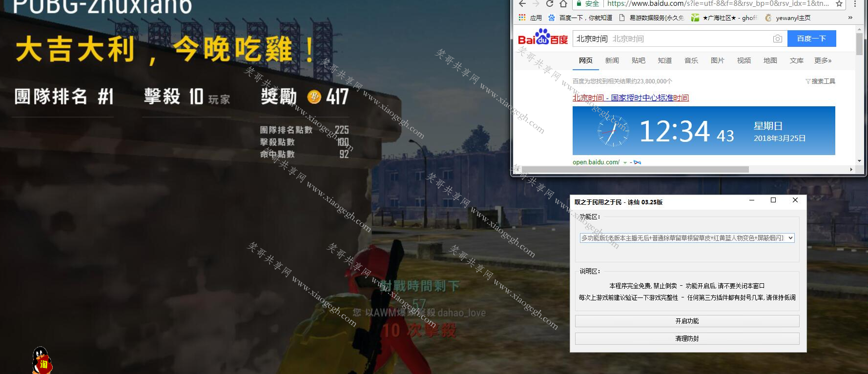Open the 百度一下,你就知道 bookmark
The width and height of the screenshot is (868, 374).
(x=580, y=18)
